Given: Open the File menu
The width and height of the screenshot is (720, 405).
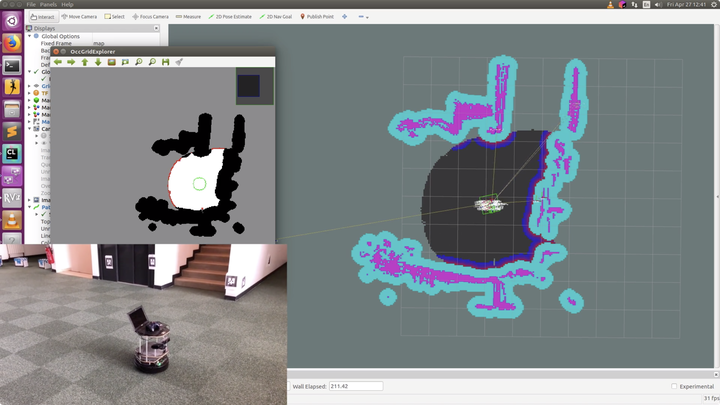Looking at the screenshot, I should [31, 4].
